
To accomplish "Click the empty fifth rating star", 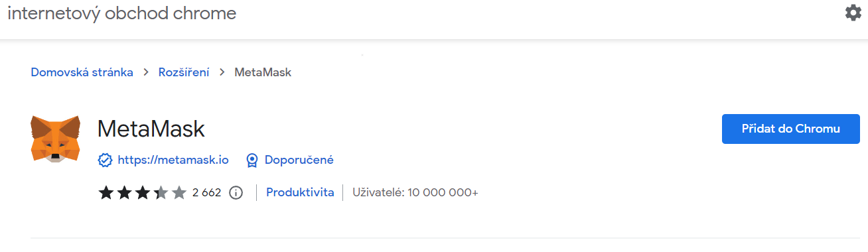I will click(x=179, y=193).
